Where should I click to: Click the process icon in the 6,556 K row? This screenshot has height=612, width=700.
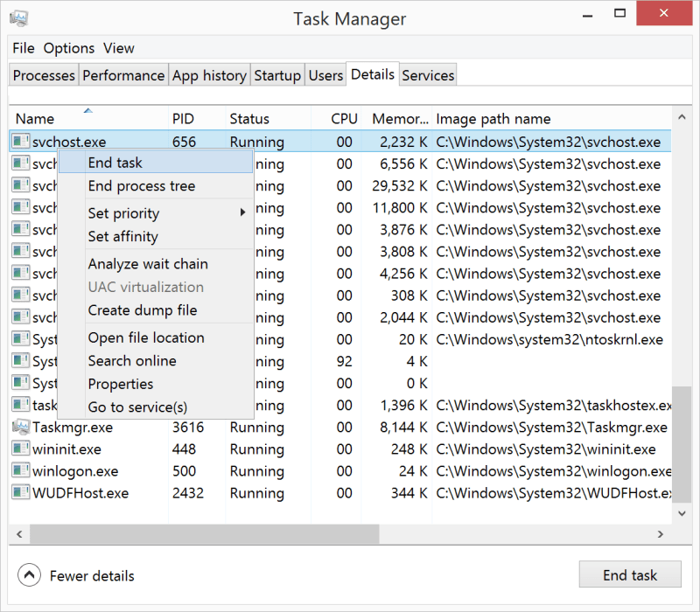(x=20, y=163)
